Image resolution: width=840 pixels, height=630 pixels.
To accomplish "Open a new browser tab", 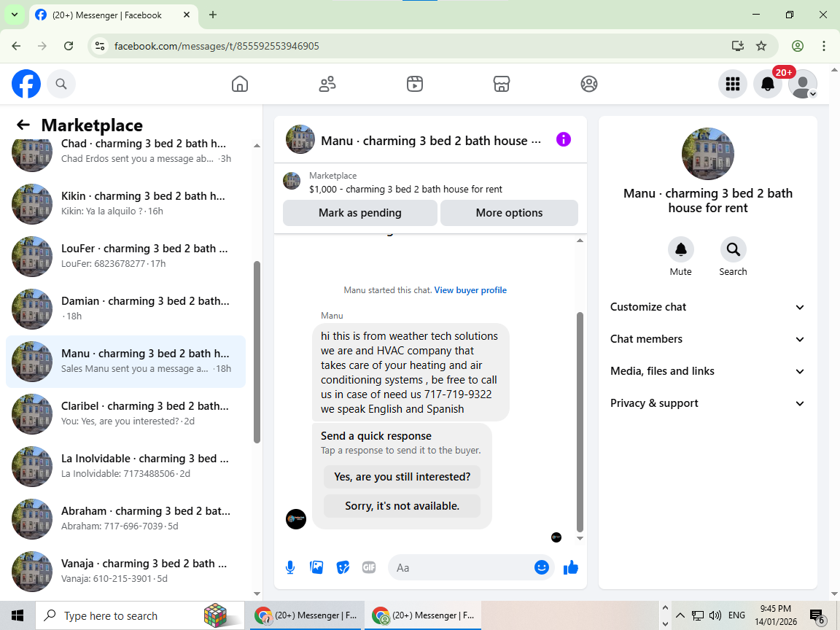I will 213,15.
